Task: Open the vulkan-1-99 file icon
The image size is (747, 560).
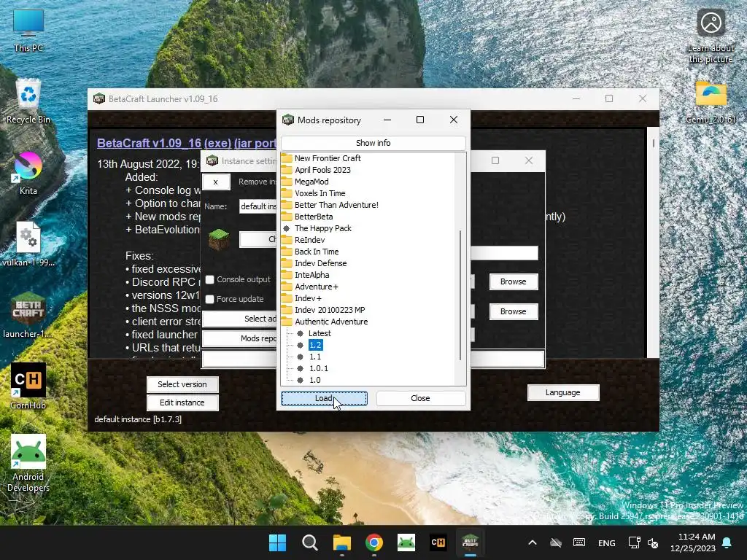Action: click(28, 244)
